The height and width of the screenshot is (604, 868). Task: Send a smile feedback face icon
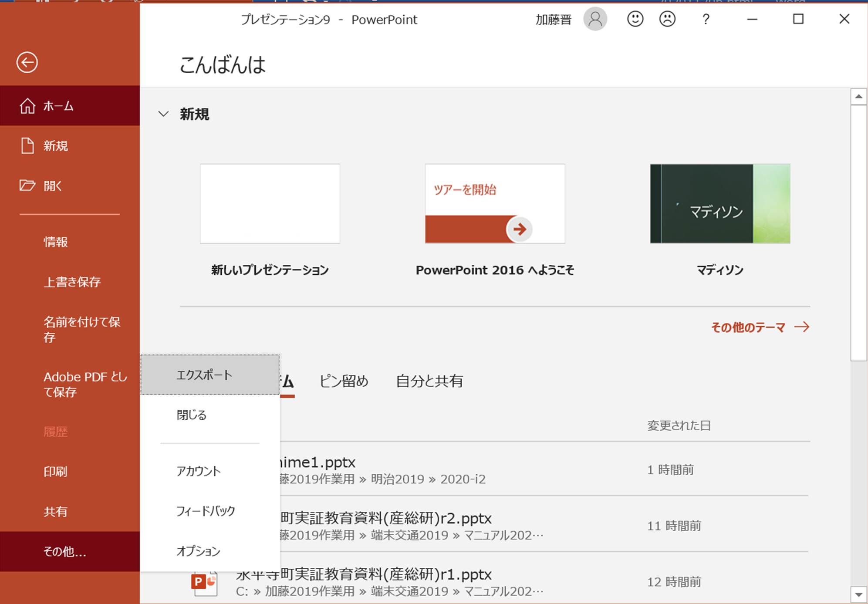(635, 20)
